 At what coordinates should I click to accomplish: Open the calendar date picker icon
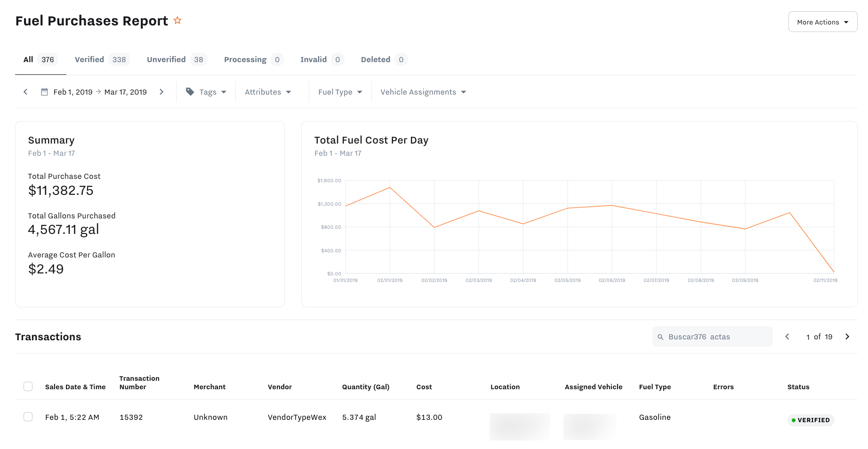[x=44, y=92]
